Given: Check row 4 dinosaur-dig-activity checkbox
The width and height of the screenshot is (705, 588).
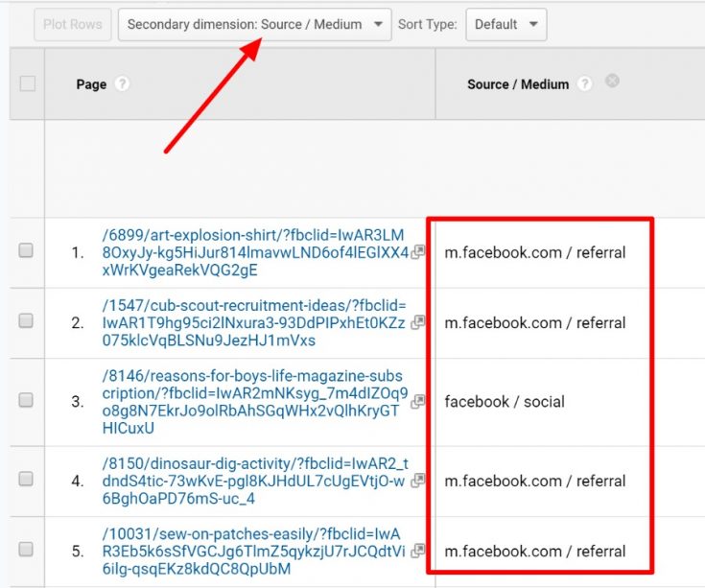Looking at the screenshot, I should [x=26, y=479].
